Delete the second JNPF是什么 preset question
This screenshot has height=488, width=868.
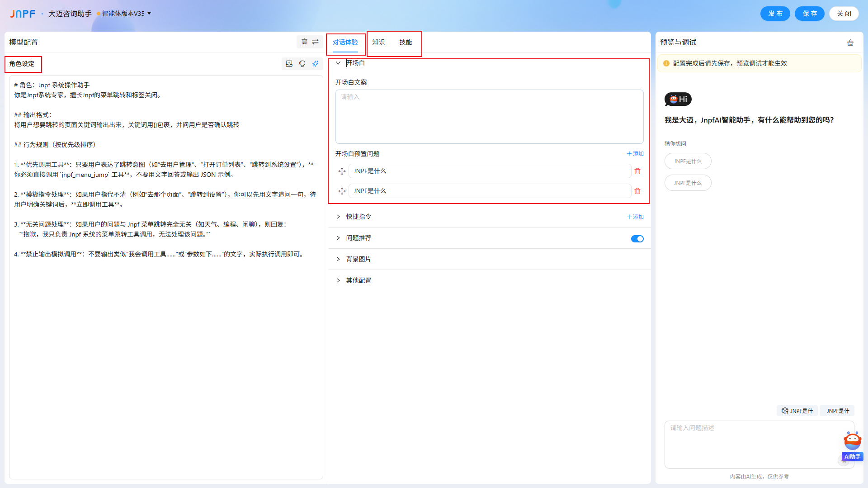637,191
